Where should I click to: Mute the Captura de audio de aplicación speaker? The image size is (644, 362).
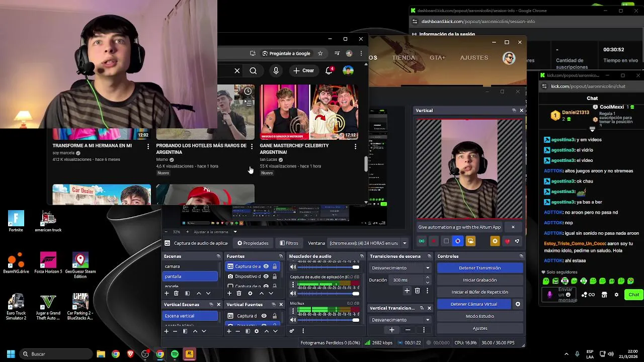pyautogui.click(x=293, y=293)
